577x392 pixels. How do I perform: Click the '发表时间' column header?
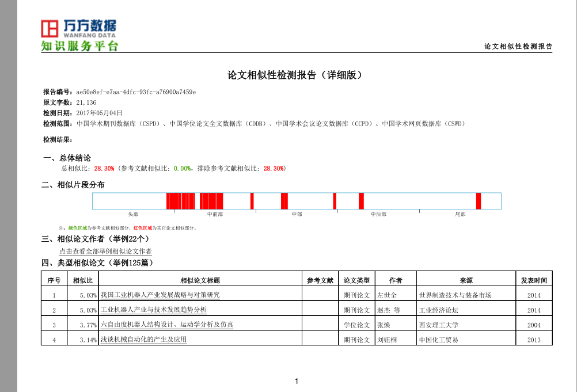(534, 280)
